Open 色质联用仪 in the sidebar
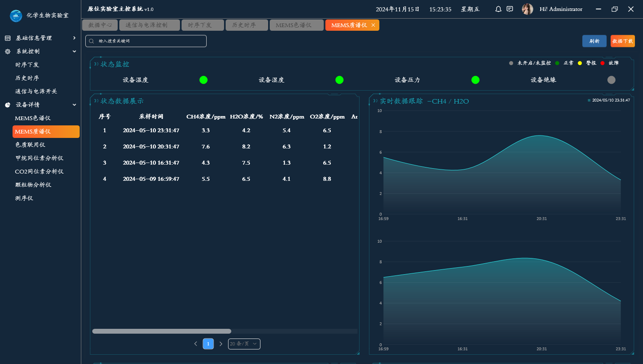The height and width of the screenshot is (364, 643). (30, 145)
